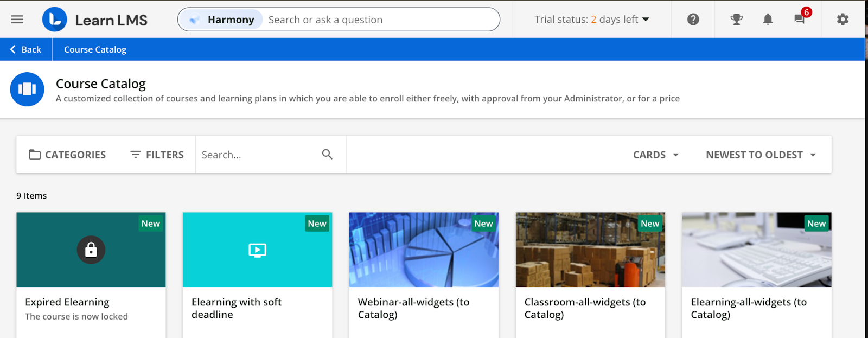Open Elearning-all-widgets (to Catalog) title

pos(749,308)
